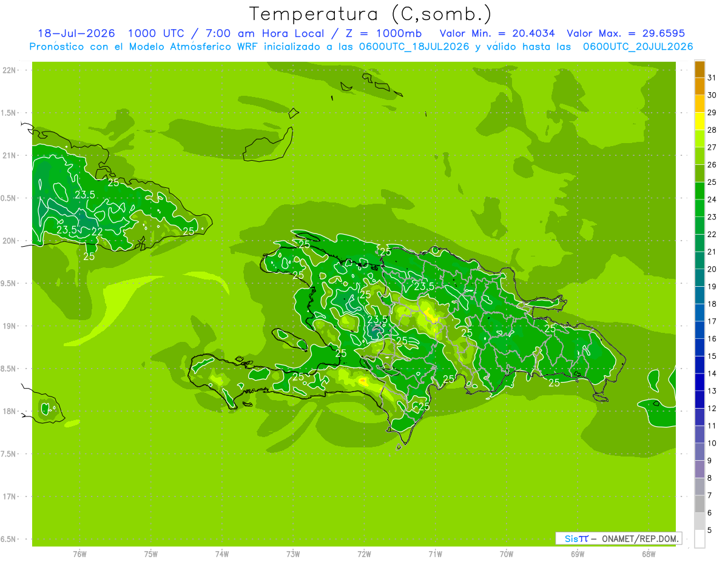Open the 'SisTT – ONAMET/REP.DOM.' credit label

coord(619,538)
